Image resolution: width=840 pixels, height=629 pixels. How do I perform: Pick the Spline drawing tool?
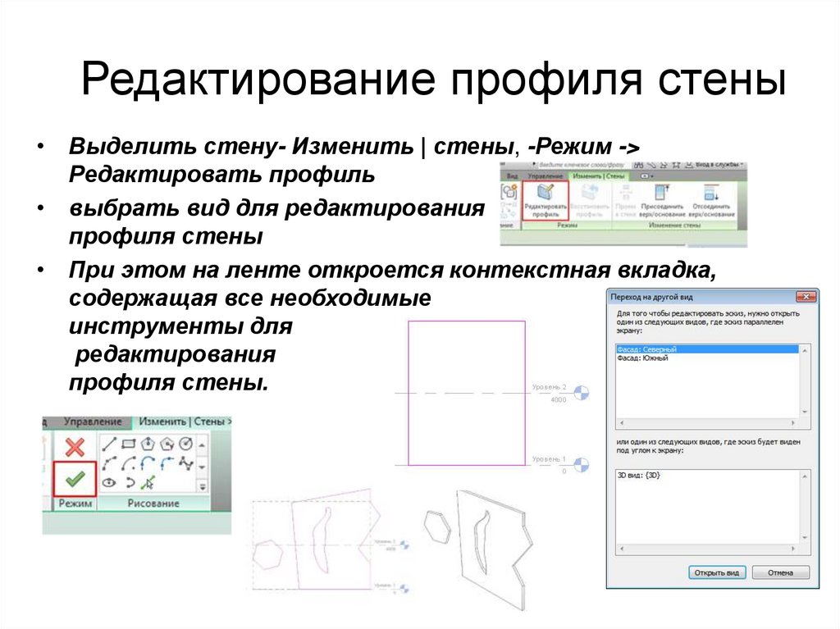(x=187, y=463)
